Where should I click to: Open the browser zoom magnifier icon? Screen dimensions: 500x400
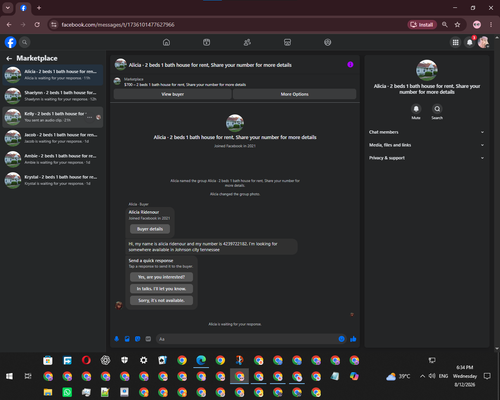(445, 25)
